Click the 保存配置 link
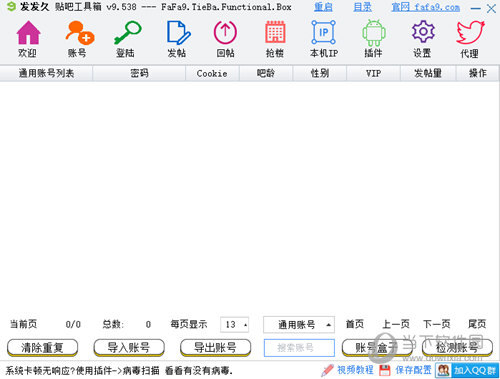This screenshot has width=500, height=379. click(x=413, y=370)
